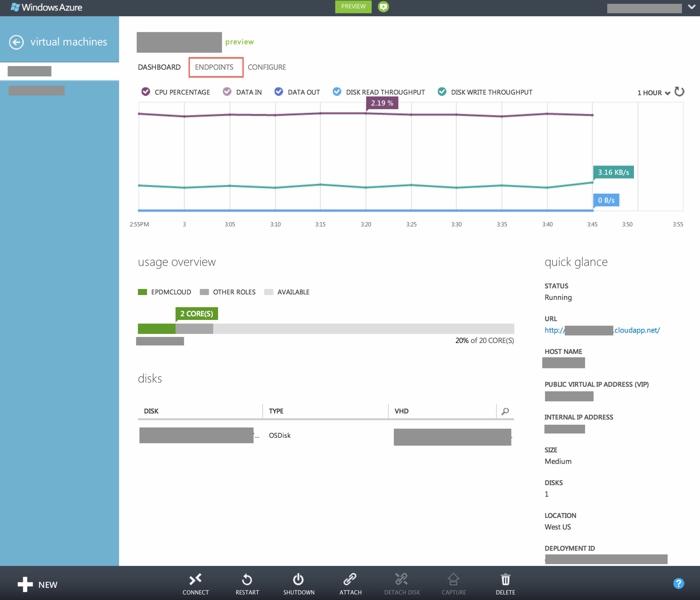700x600 pixels.
Task: Sort by the TYPE column header
Action: (276, 411)
